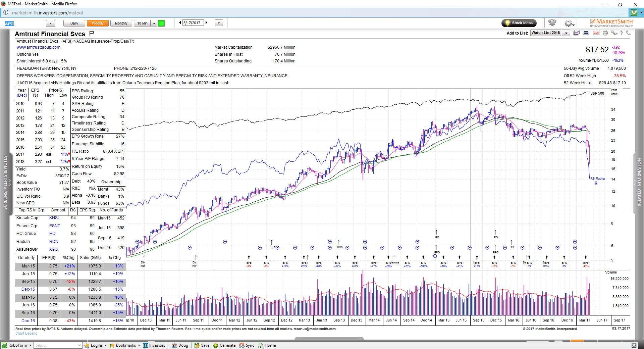
Task: Open AGO symbol link
Action: [53, 249]
